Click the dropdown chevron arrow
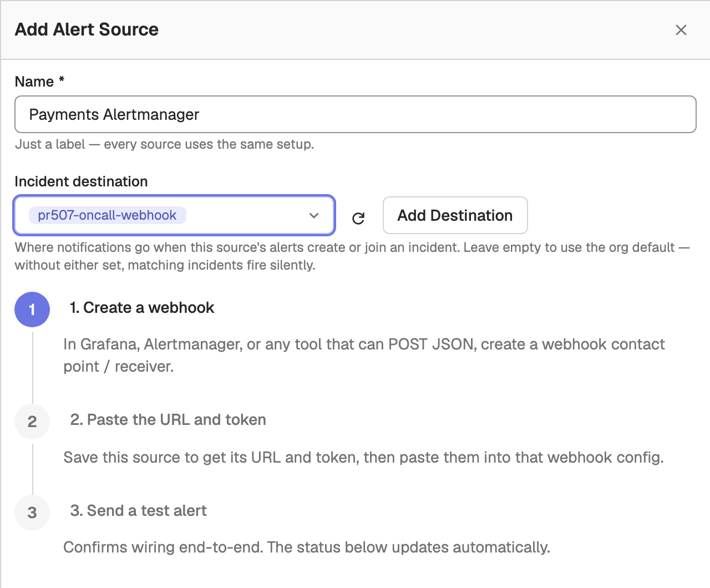710x588 pixels. tap(314, 215)
